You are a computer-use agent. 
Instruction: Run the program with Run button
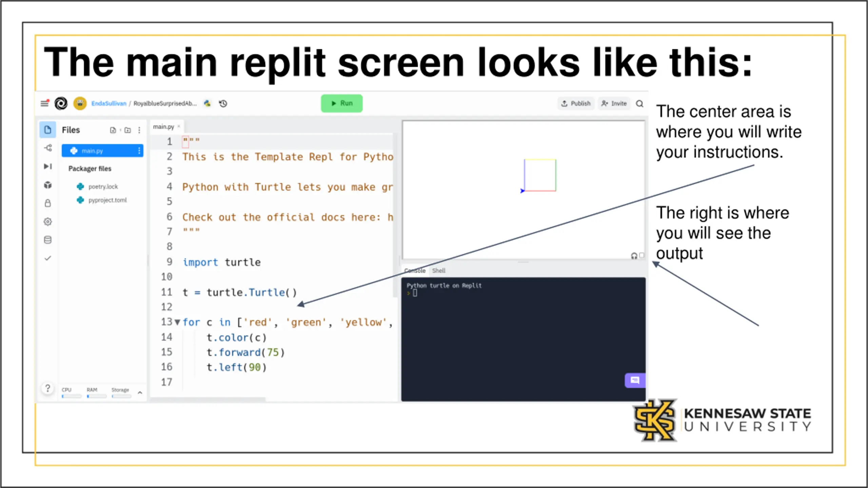click(x=342, y=103)
